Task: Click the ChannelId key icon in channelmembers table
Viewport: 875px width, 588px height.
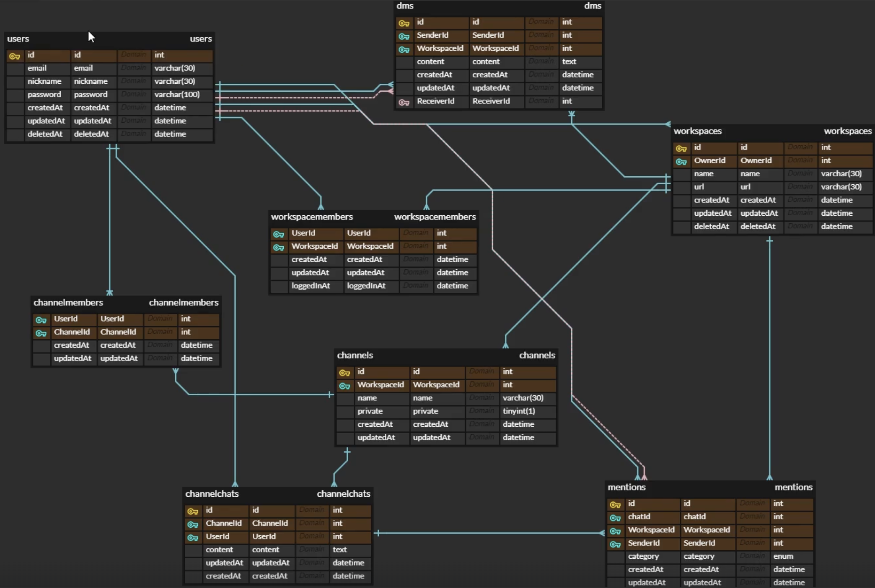Action: pyautogui.click(x=41, y=333)
